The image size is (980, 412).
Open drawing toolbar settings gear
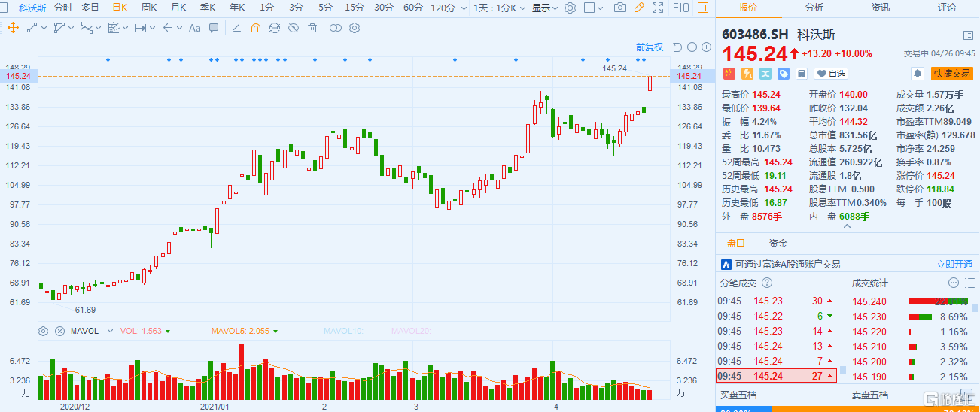coord(355,29)
